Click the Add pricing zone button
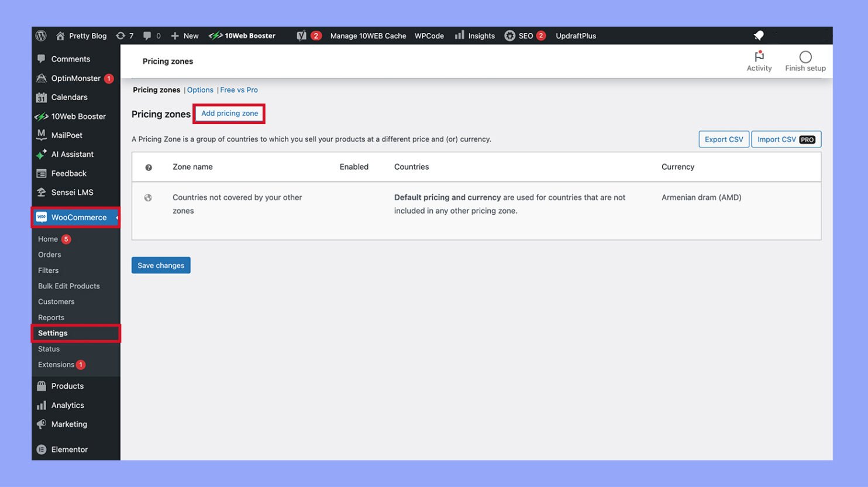 point(229,113)
